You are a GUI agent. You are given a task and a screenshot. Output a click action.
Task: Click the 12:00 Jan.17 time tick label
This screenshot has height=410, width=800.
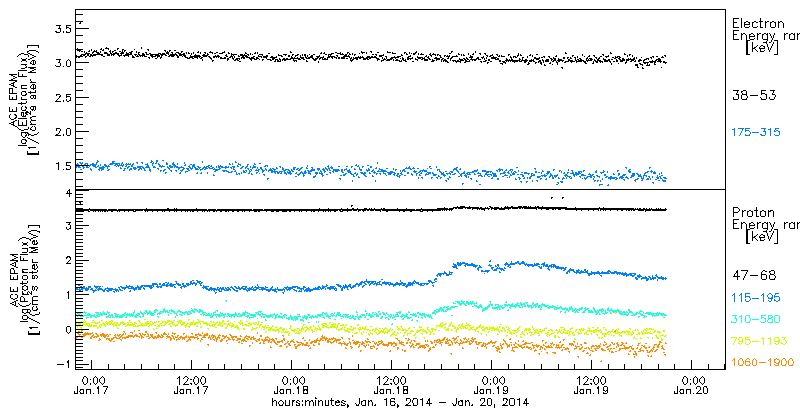[x=191, y=386]
